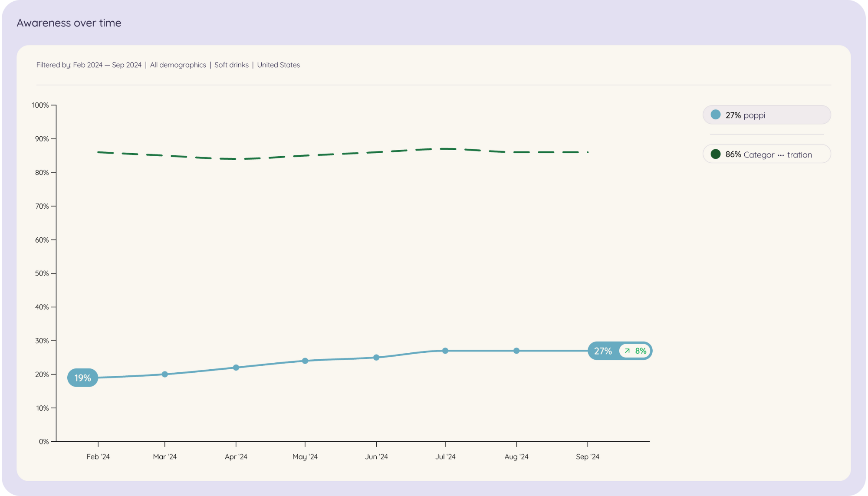Image resolution: width=868 pixels, height=496 pixels.
Task: Click the United States filter text
Action: point(278,65)
